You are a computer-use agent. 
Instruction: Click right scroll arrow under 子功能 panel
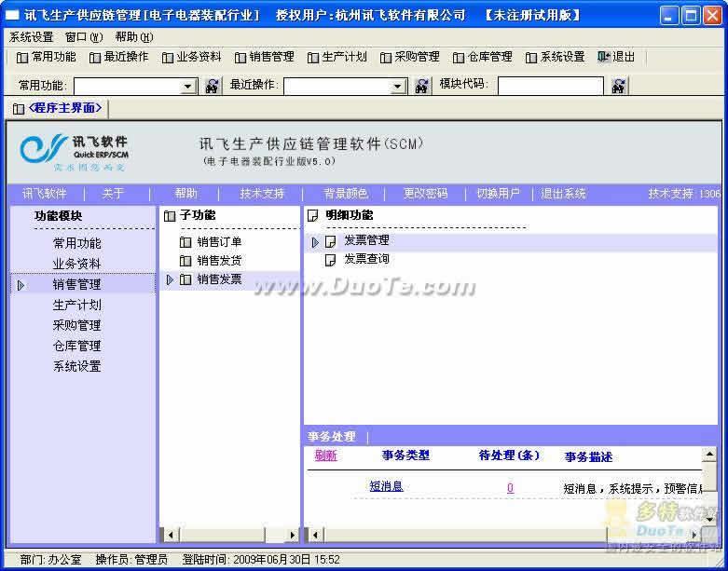pyautogui.click(x=292, y=535)
